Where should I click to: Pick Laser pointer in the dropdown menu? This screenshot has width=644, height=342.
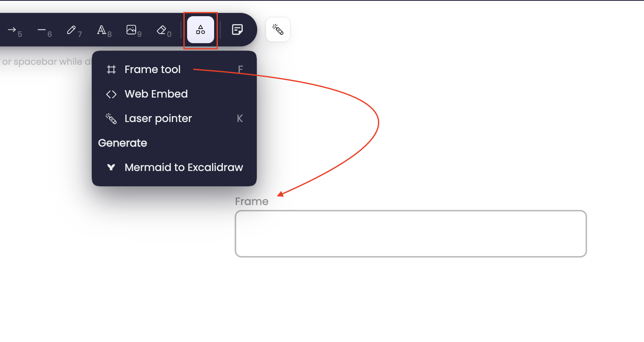[x=174, y=118]
